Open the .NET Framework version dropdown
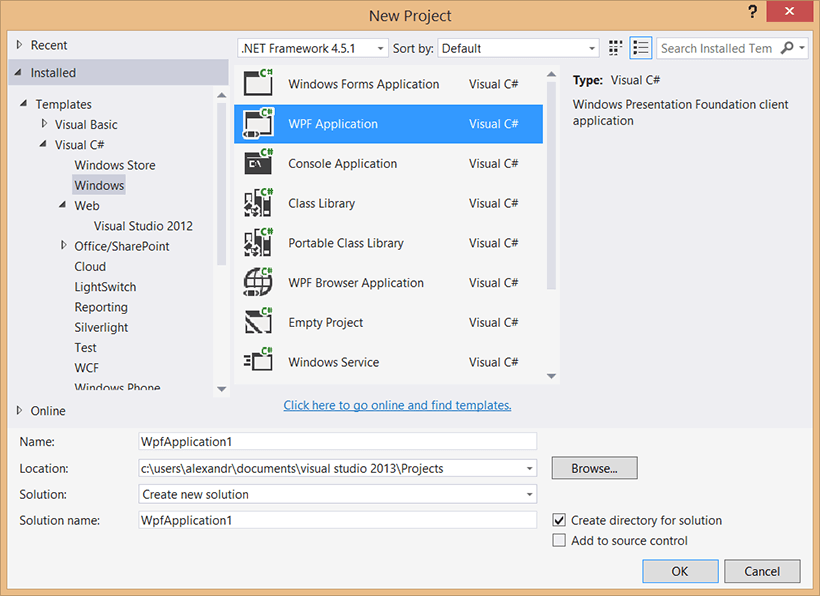820x596 pixels. click(313, 48)
